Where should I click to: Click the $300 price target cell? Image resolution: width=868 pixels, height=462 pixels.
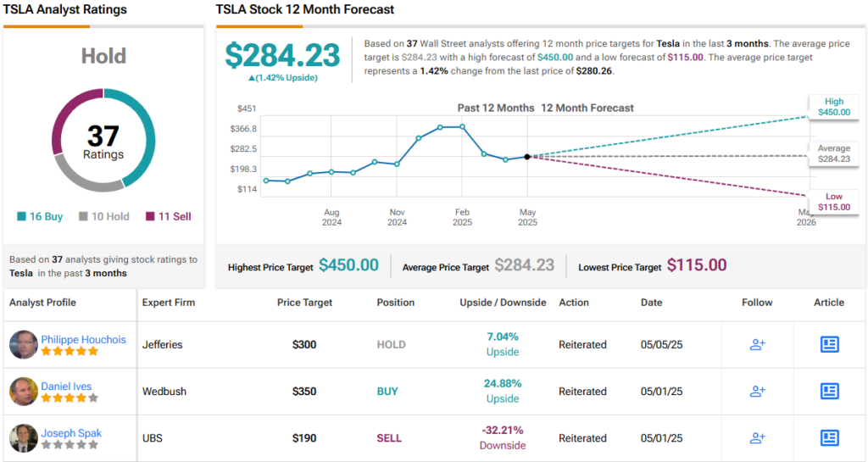point(304,345)
